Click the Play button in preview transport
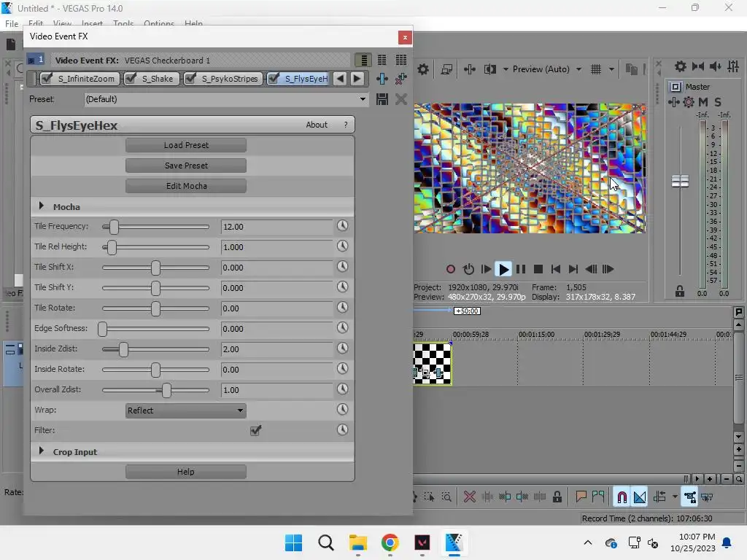The image size is (747, 560). (x=503, y=269)
